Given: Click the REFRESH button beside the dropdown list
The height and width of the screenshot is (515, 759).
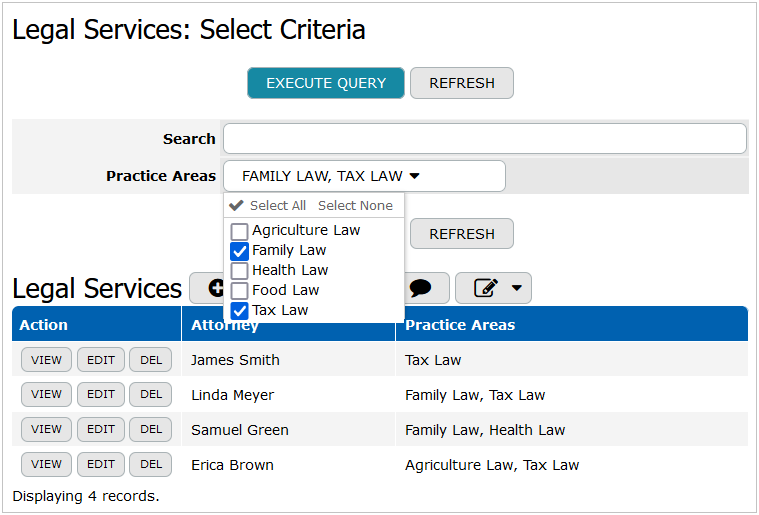Looking at the screenshot, I should coord(462,234).
